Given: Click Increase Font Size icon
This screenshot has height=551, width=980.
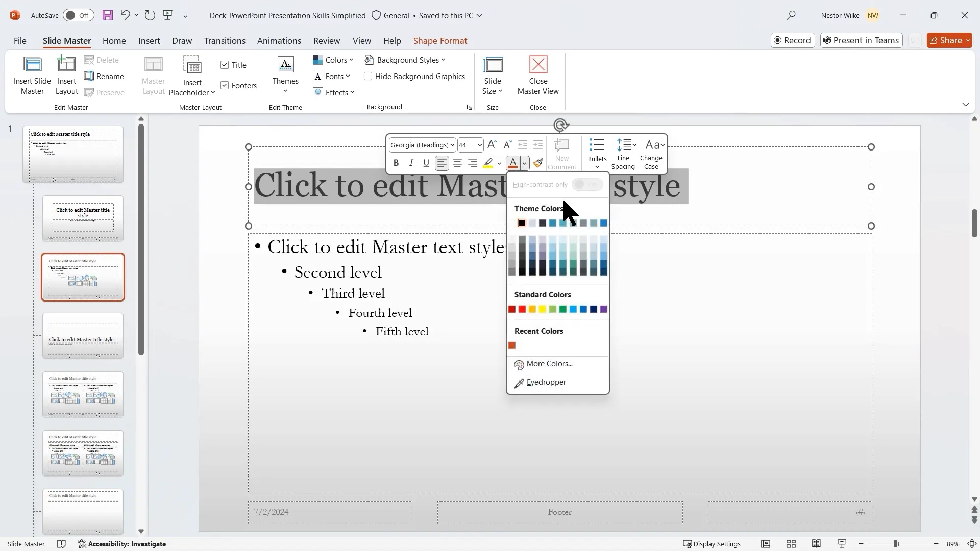Looking at the screenshot, I should [492, 145].
